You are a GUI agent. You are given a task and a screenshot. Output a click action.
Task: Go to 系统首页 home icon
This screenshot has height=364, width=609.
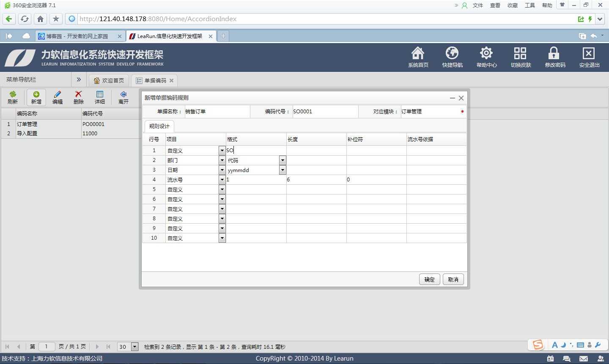418,56
